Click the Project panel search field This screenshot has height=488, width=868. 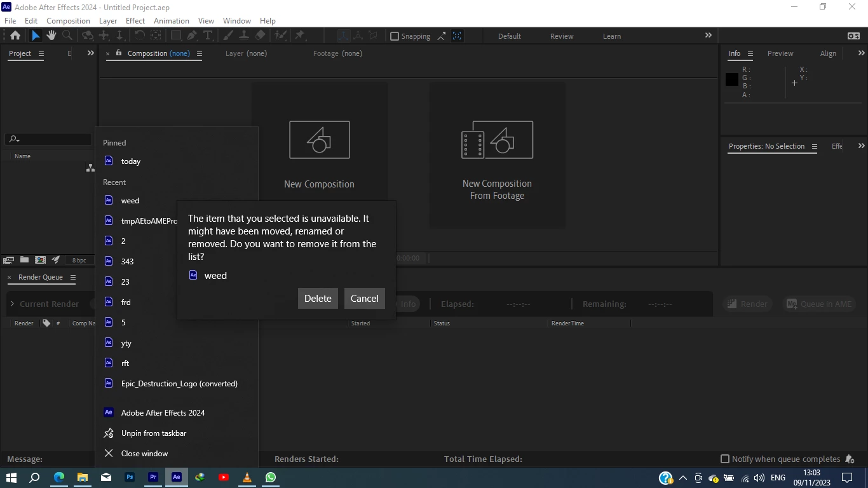(48, 139)
